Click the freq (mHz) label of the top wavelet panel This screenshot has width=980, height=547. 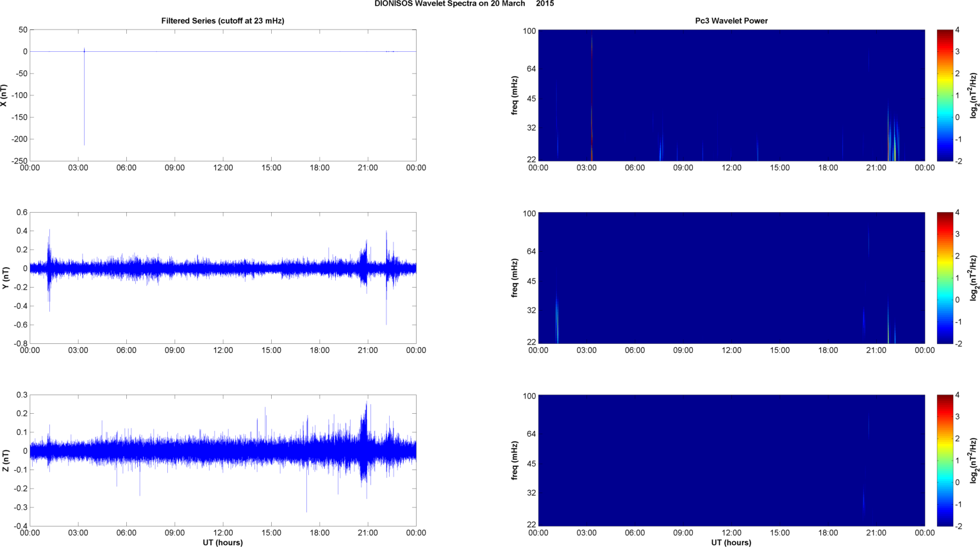point(515,95)
